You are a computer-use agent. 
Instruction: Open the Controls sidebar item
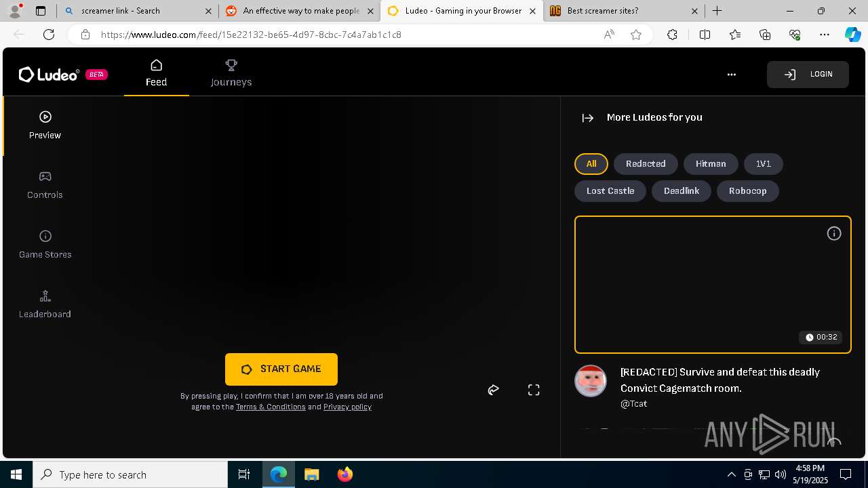[45, 186]
